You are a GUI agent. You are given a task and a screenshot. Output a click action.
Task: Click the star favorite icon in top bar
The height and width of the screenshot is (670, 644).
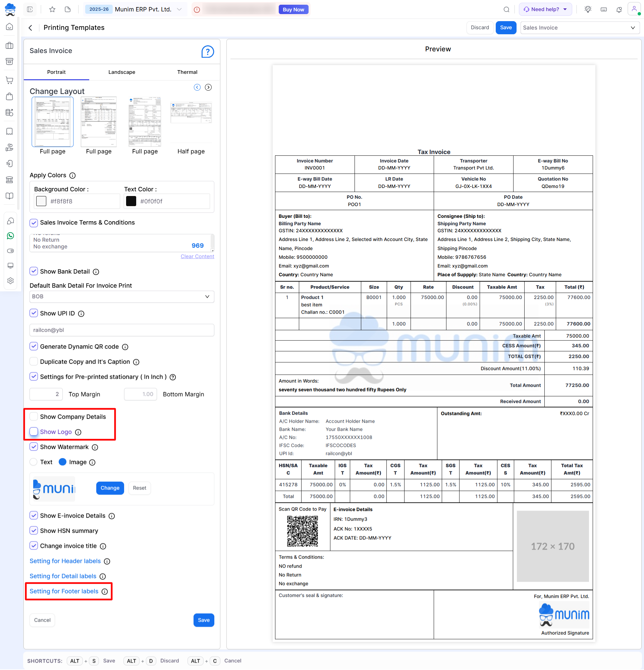click(x=52, y=10)
